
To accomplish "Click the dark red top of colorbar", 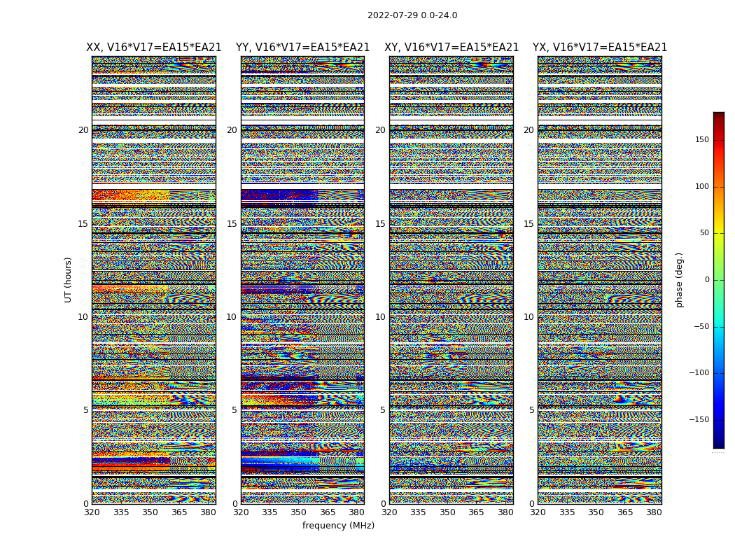I will 719,117.
